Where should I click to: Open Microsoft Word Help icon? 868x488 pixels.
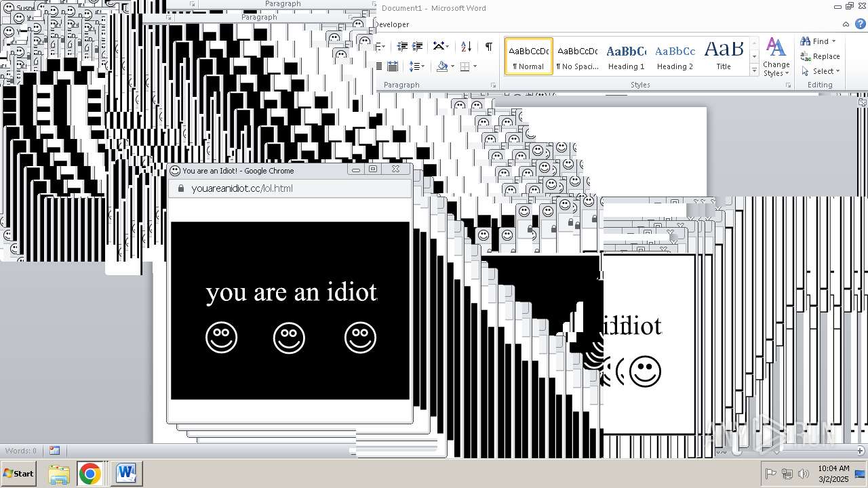[x=859, y=23]
